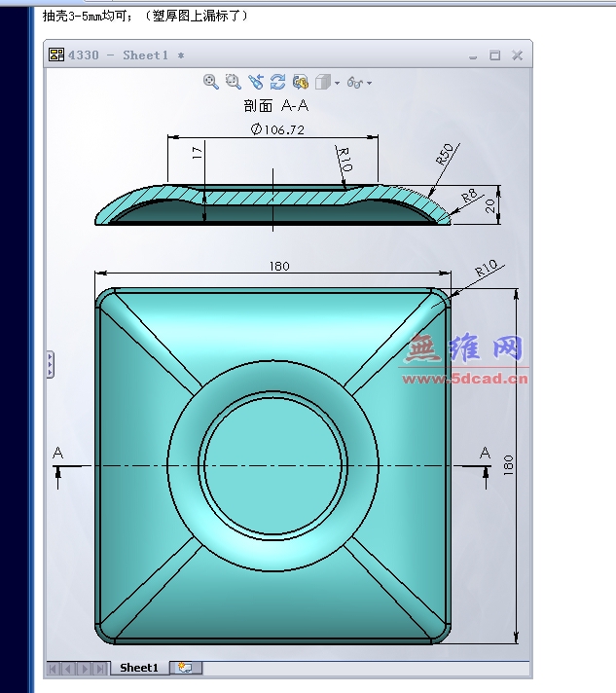616x693 pixels.
Task: Select the left section line letter A
Action: pyautogui.click(x=57, y=453)
